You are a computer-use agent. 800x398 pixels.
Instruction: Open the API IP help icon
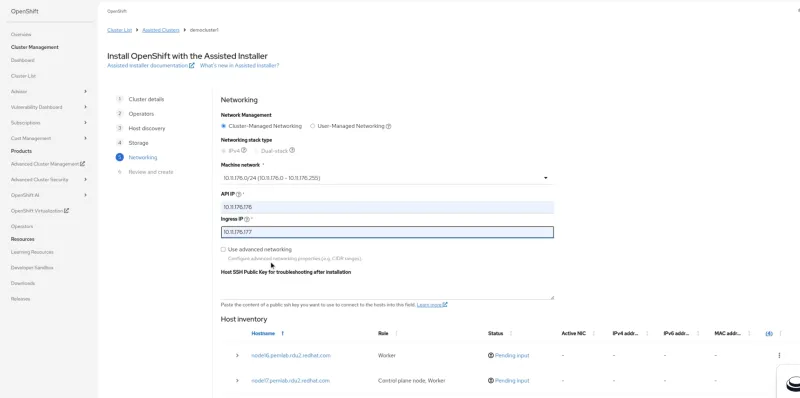239,194
